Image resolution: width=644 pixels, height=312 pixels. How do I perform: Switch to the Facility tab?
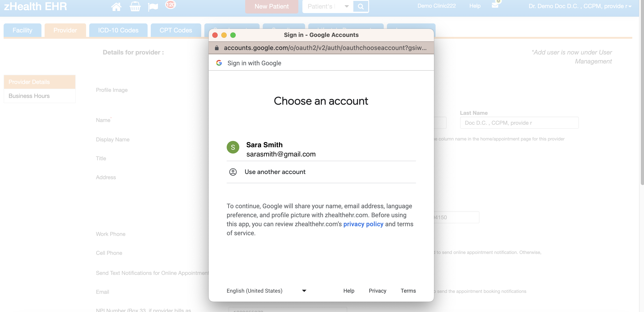coord(23,30)
